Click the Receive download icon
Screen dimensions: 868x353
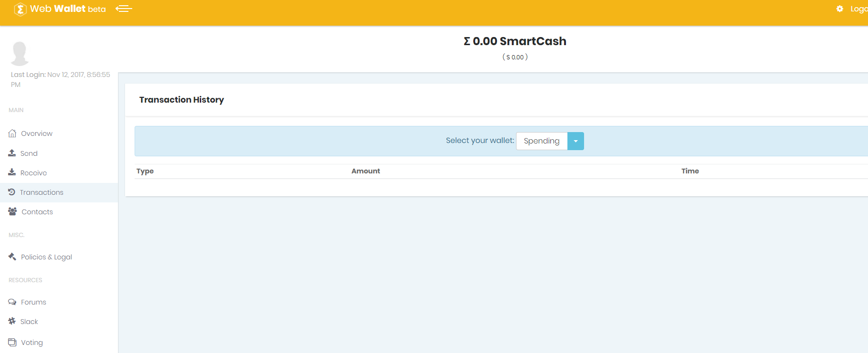pos(12,172)
